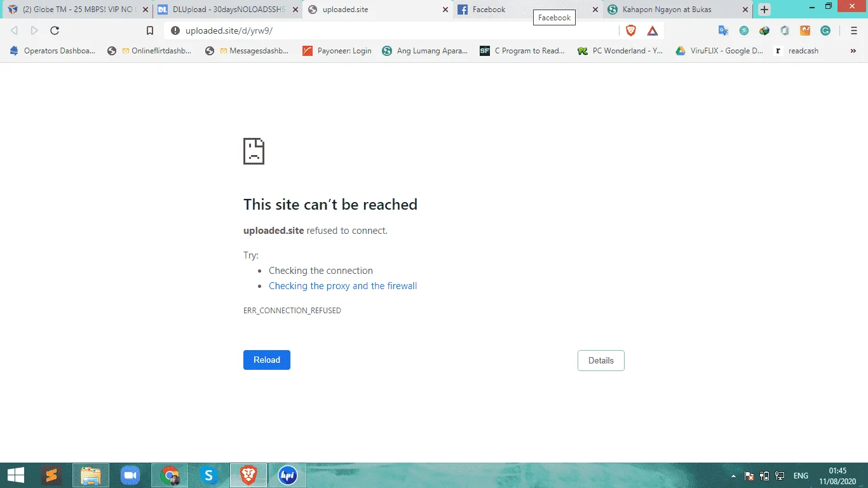Viewport: 868px width, 488px height.
Task: Open the Messagesdashb bookmark
Action: 247,51
